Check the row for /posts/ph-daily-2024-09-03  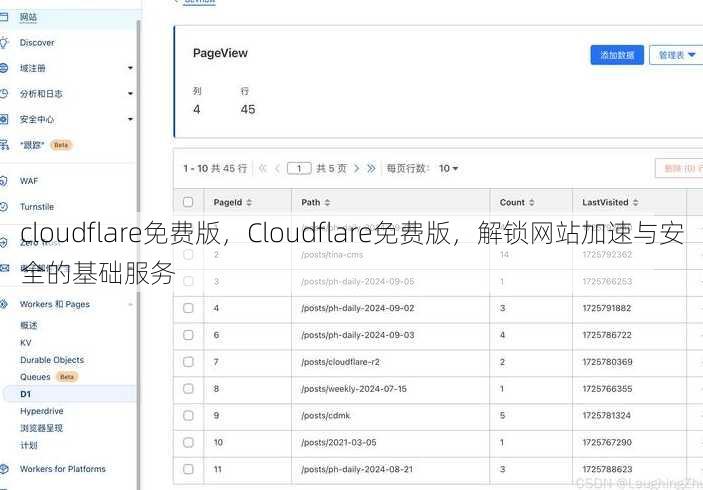tap(188, 335)
